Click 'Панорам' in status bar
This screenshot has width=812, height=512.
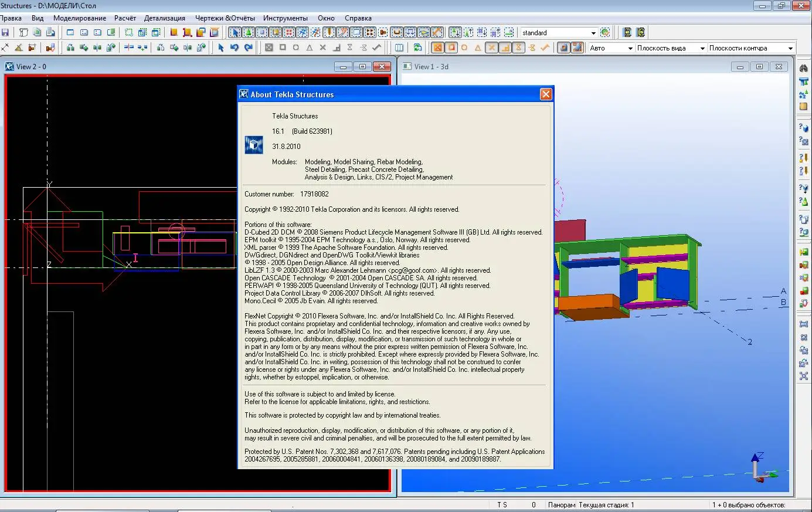[562, 505]
